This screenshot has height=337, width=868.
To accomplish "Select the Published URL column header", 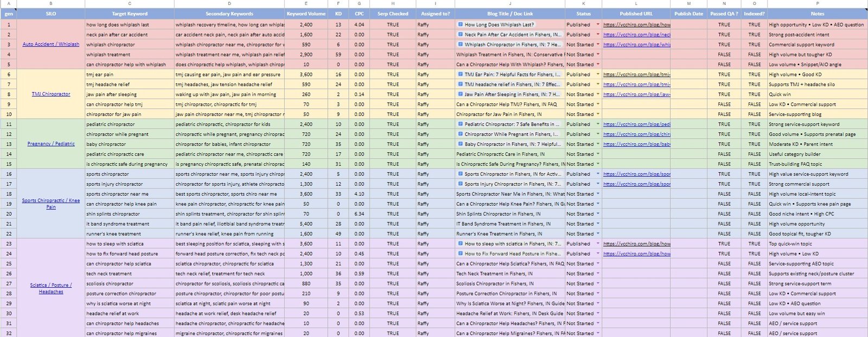I will pos(636,14).
